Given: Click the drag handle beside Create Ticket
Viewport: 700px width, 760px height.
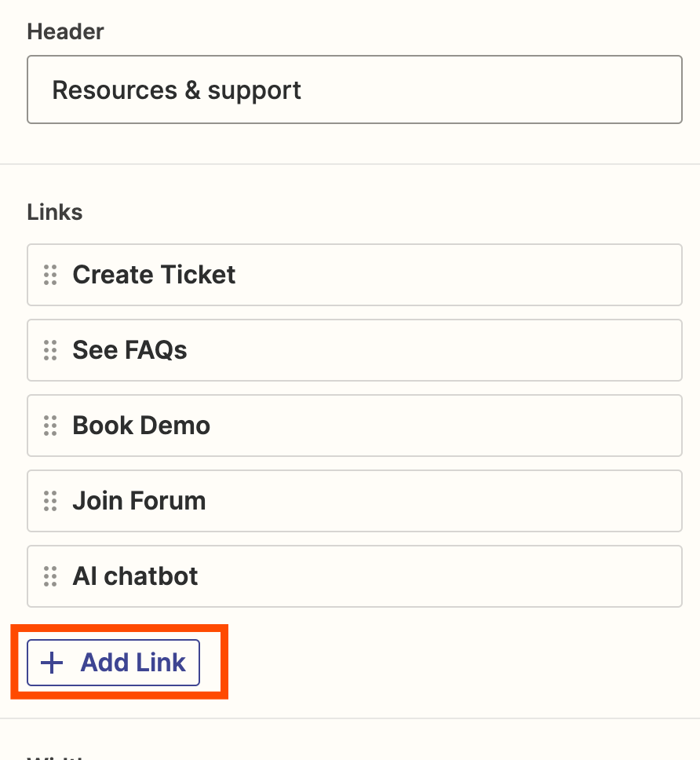Looking at the screenshot, I should (x=50, y=275).
